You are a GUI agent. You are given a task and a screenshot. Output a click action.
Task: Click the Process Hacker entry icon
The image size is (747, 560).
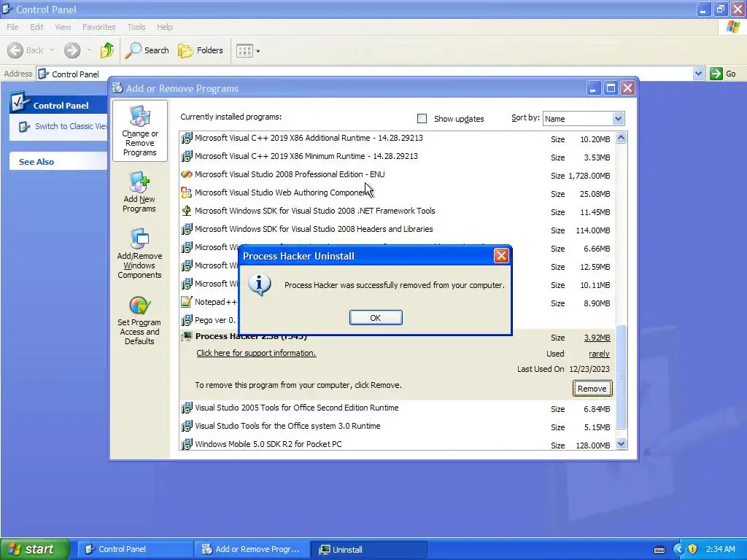[x=187, y=336]
